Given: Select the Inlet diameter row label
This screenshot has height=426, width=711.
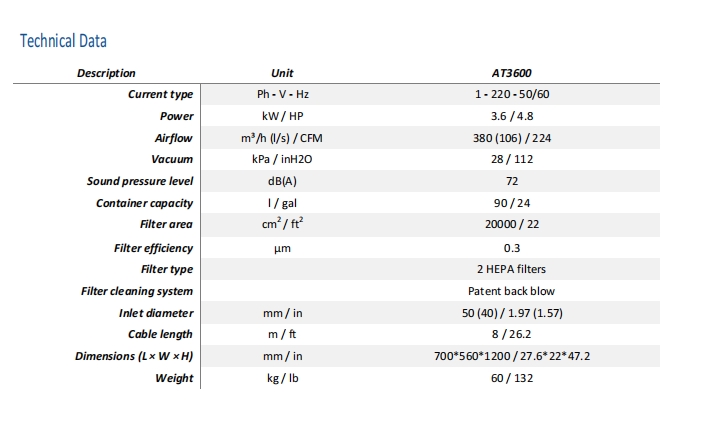Looking at the screenshot, I should tap(156, 313).
